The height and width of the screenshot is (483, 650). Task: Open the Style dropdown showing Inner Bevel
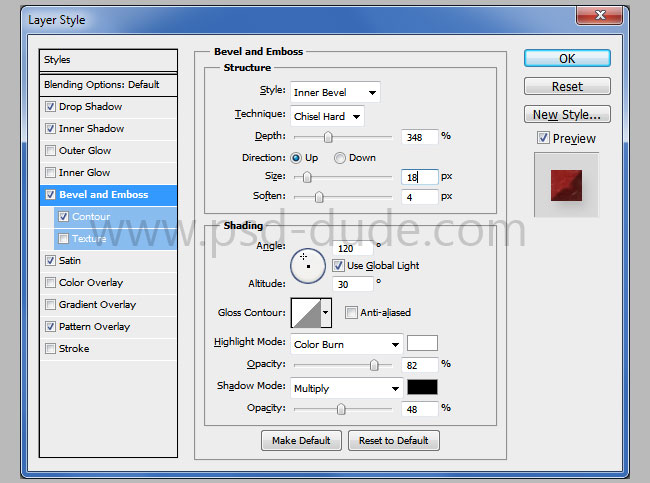(x=335, y=92)
